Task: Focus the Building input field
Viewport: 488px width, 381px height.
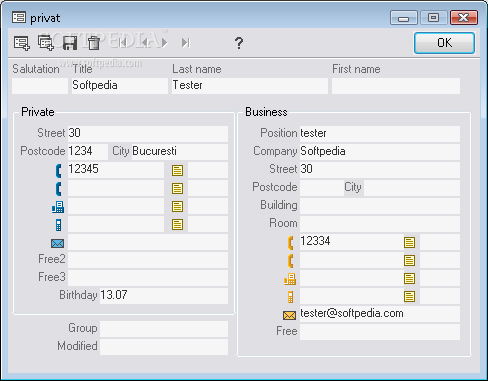Action: point(380,206)
